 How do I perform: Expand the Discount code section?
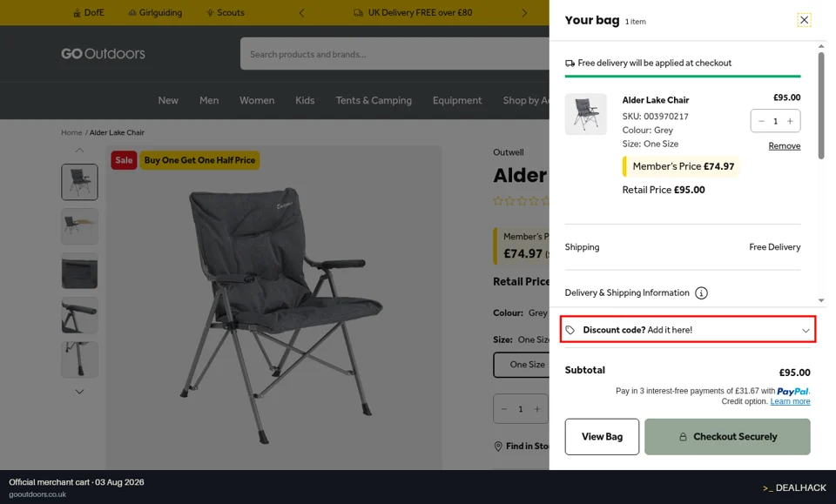tap(688, 329)
